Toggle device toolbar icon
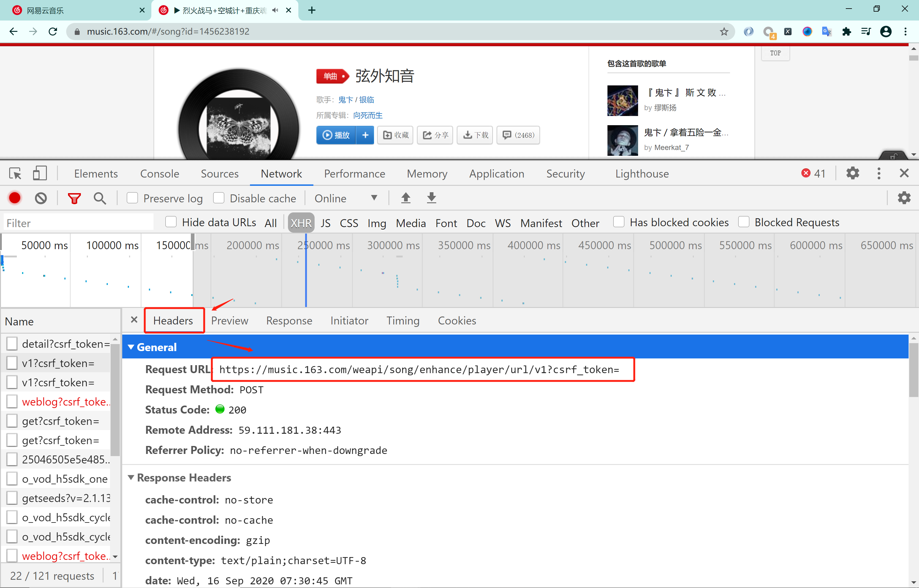The image size is (919, 588). click(40, 174)
